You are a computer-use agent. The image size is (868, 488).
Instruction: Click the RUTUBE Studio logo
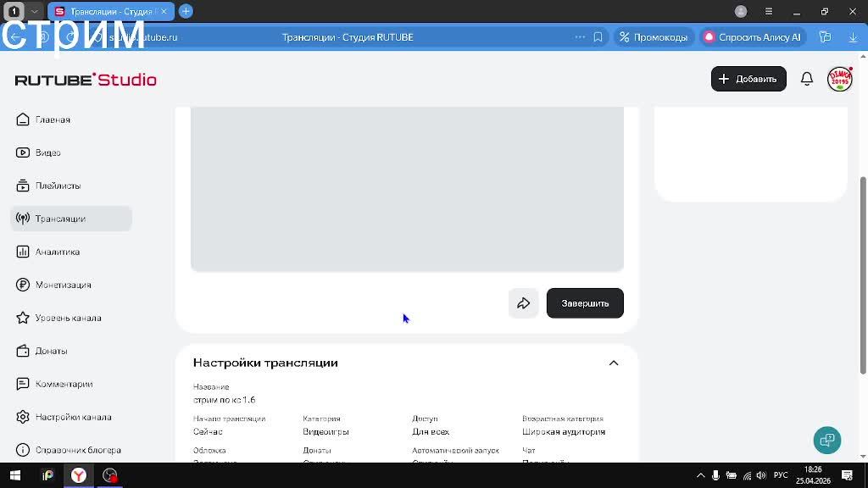point(86,80)
